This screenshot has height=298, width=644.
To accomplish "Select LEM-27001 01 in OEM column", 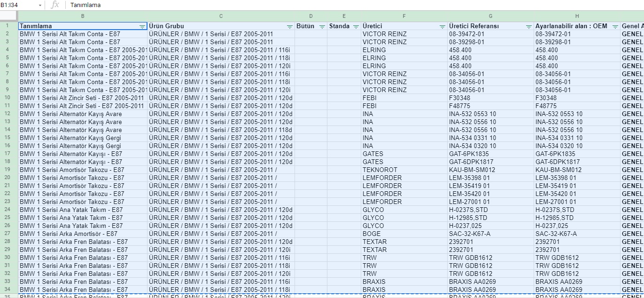I will [577, 202].
